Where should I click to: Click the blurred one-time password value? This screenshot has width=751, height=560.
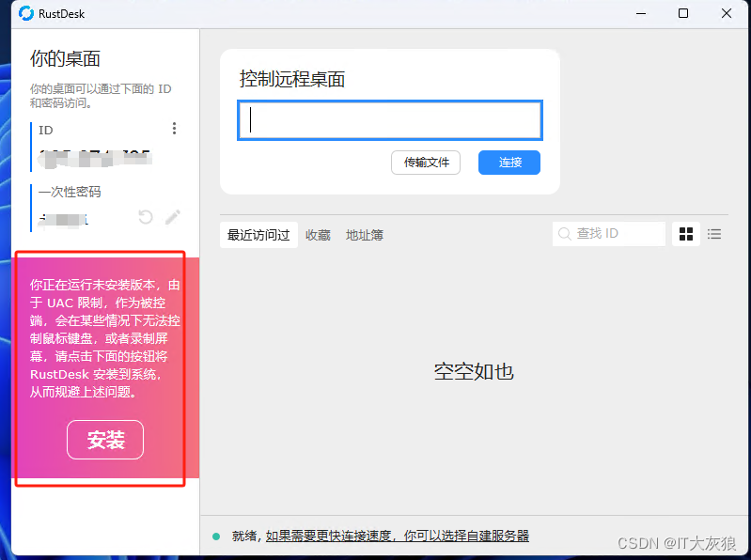tap(63, 220)
